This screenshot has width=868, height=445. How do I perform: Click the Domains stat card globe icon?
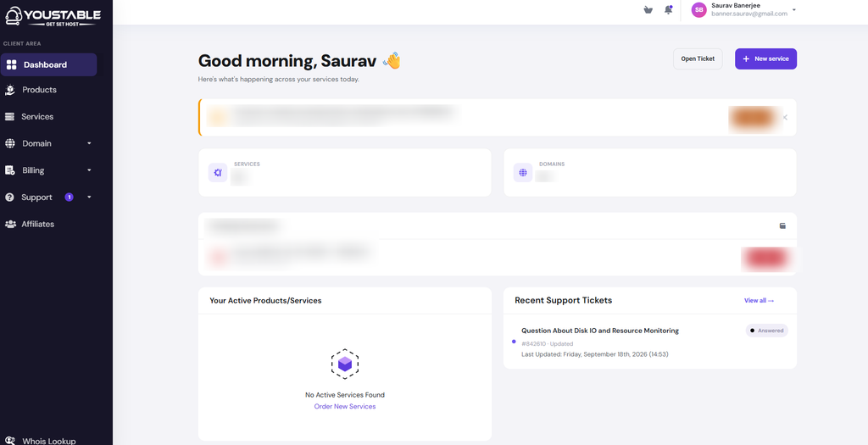coord(522,172)
